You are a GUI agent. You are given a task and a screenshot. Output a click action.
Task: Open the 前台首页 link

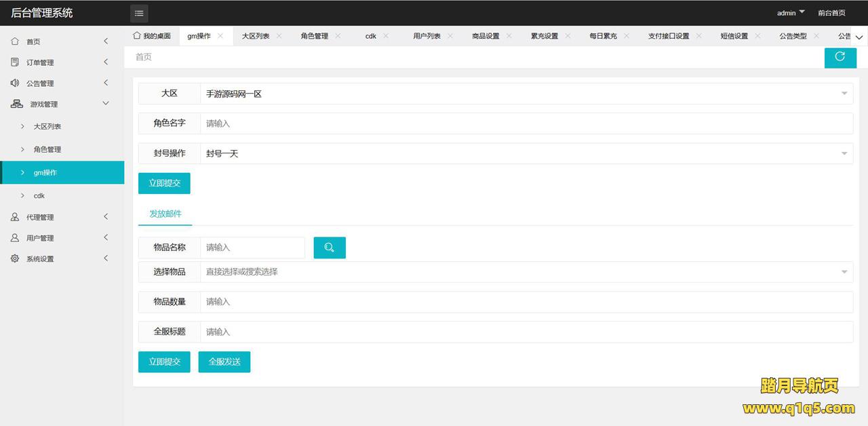tap(831, 13)
